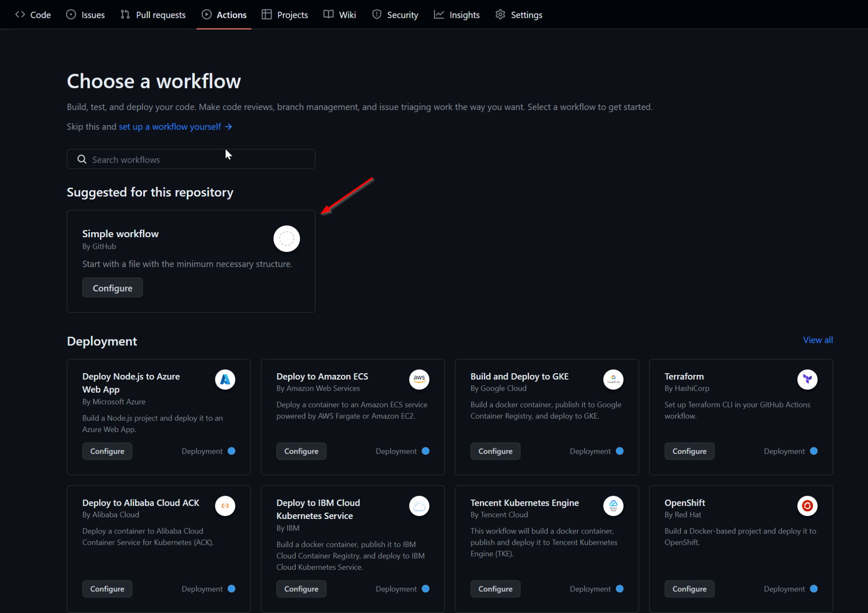This screenshot has width=868, height=613.
Task: Select the Actions tab
Action: click(x=224, y=15)
